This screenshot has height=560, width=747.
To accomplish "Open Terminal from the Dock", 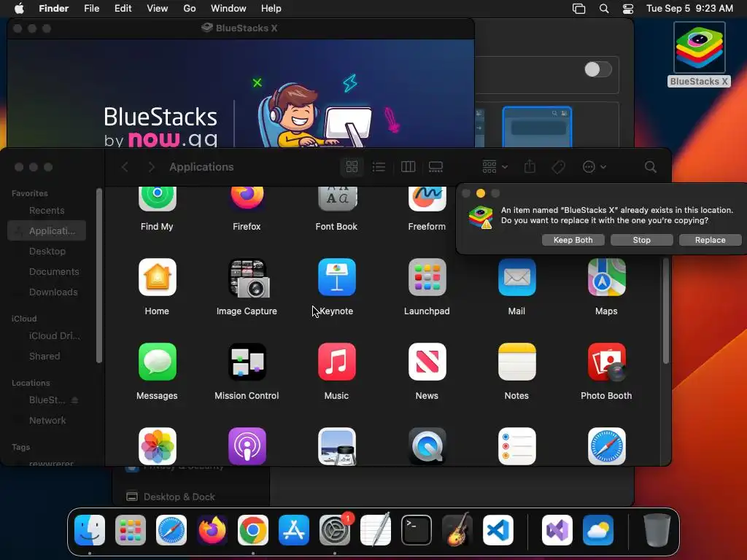I will [417, 530].
